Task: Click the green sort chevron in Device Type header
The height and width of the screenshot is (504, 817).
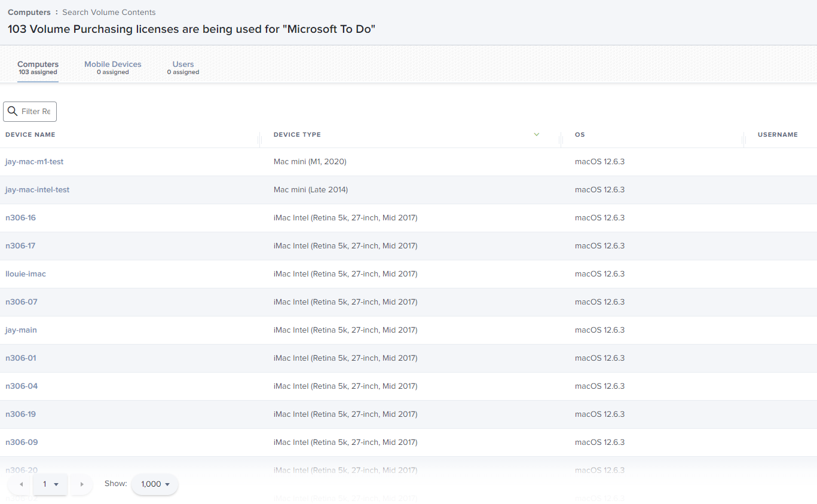Action: 537,134
